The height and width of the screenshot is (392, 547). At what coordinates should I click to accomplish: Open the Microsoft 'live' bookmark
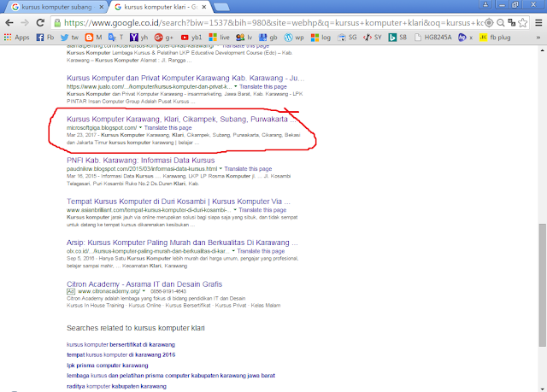click(219, 38)
